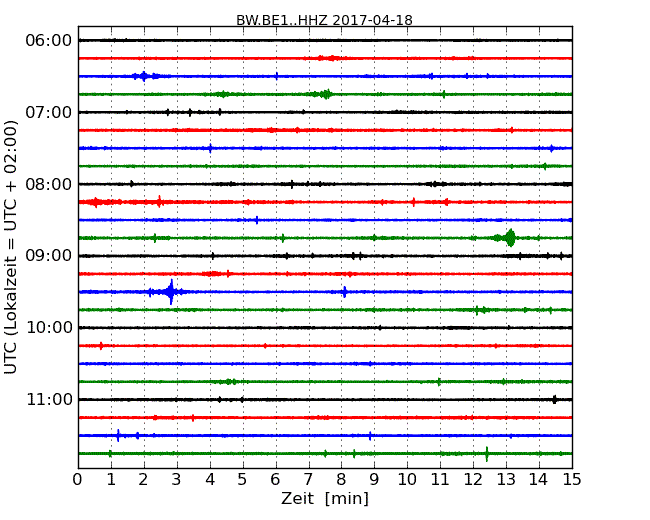Click x-axis tick label 3

177,480
